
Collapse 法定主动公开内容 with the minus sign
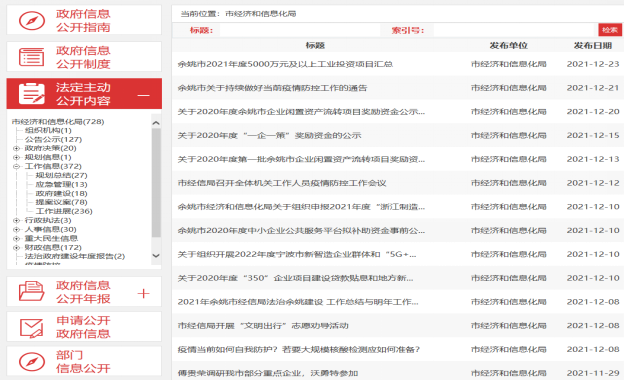coord(143,95)
